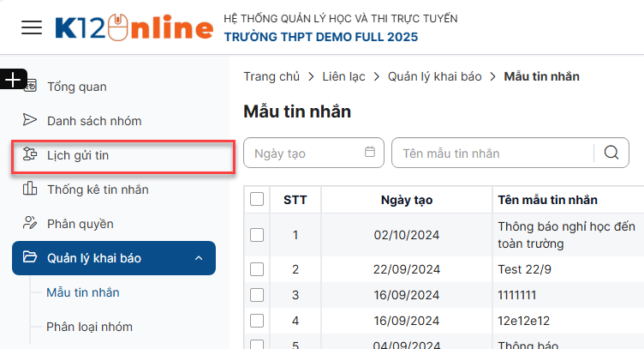Click the Thống kê tin nhắn chart icon

[x=31, y=190]
